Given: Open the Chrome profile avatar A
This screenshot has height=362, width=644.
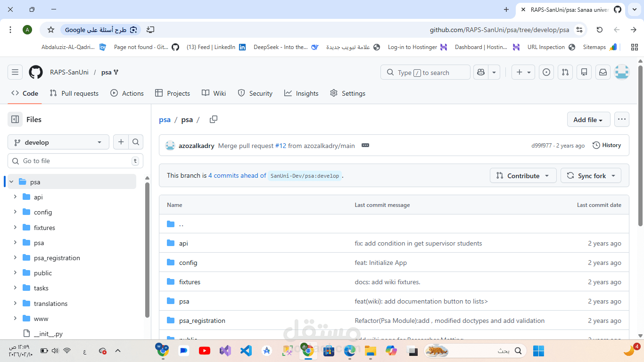Looking at the screenshot, I should point(27,30).
